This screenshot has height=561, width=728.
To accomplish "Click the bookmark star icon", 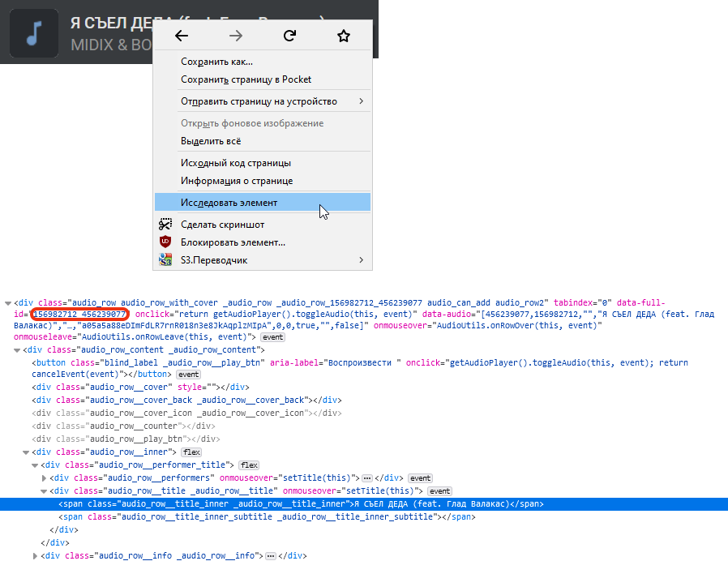I will 343,36.
